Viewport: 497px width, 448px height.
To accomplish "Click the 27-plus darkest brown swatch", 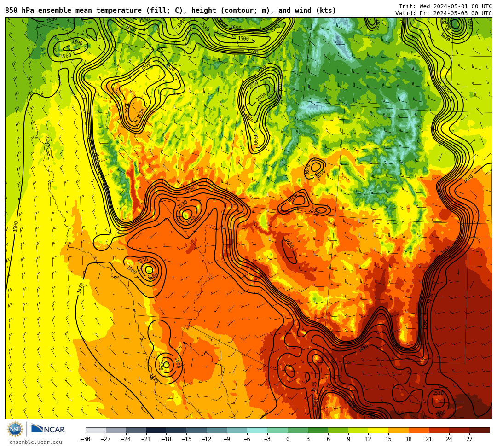I will 480,430.
